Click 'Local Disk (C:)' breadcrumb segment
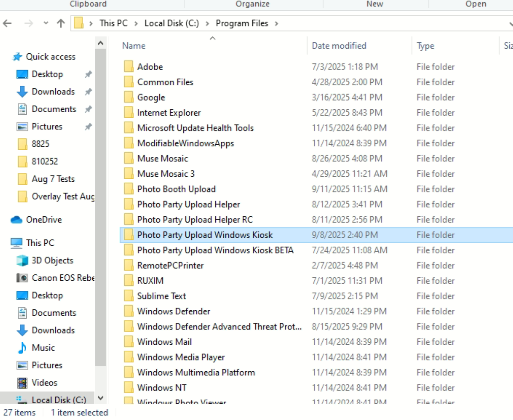Viewport: 513px width, 420px height. [x=172, y=23]
